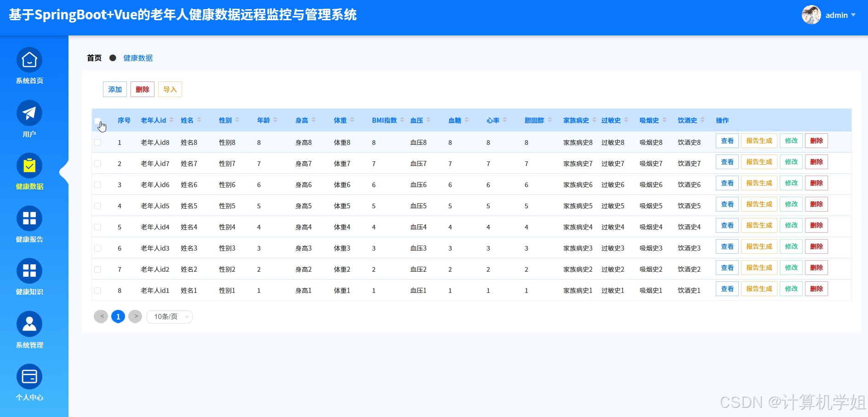Sort by 胆固醇 column arrows
The image size is (868, 417).
550,120
